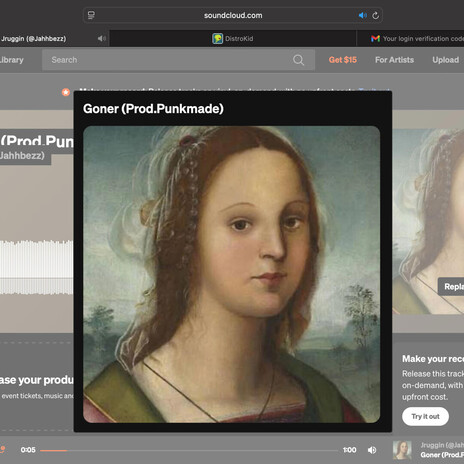464x464 pixels.
Task: Open Jruggin artist link in player bar
Action: click(442, 445)
